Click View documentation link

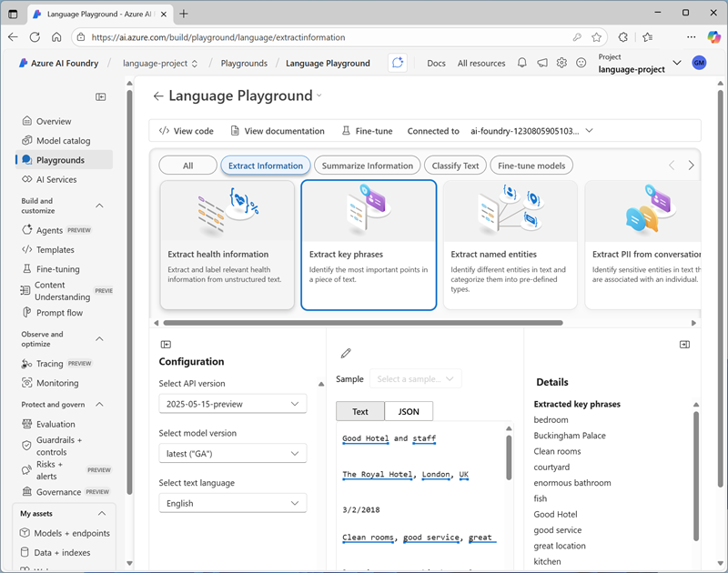[x=278, y=131]
